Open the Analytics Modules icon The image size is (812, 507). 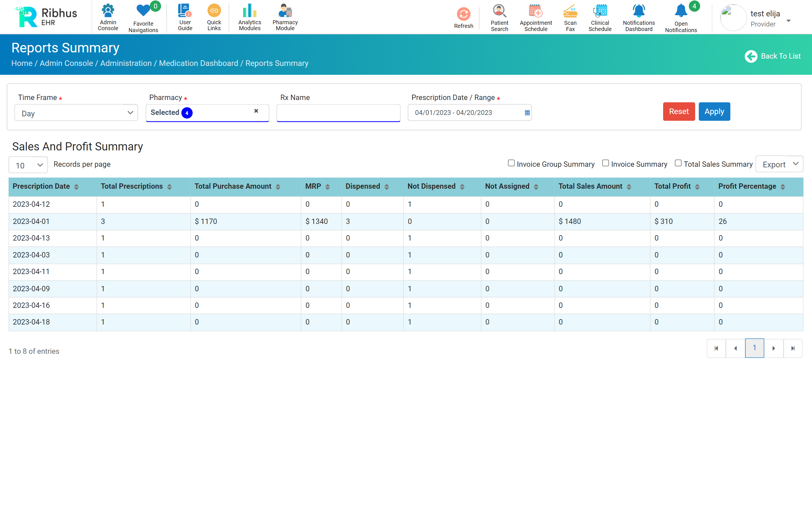[249, 11]
